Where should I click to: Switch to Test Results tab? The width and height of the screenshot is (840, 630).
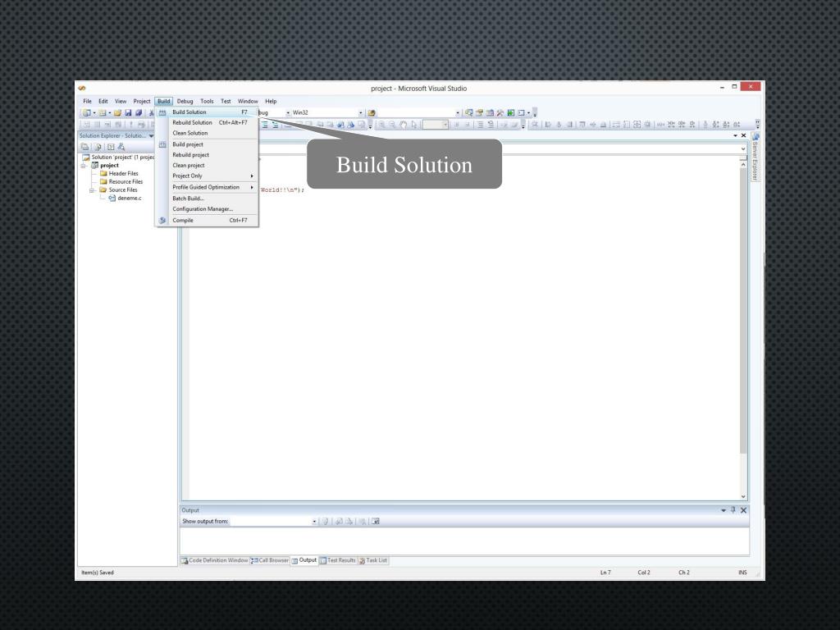point(337,560)
